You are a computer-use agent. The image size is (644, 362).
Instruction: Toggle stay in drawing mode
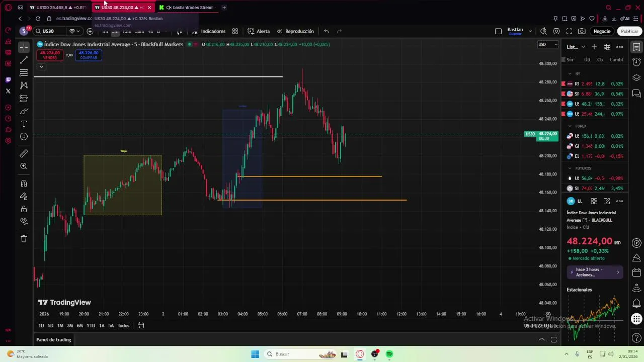pos(24,196)
